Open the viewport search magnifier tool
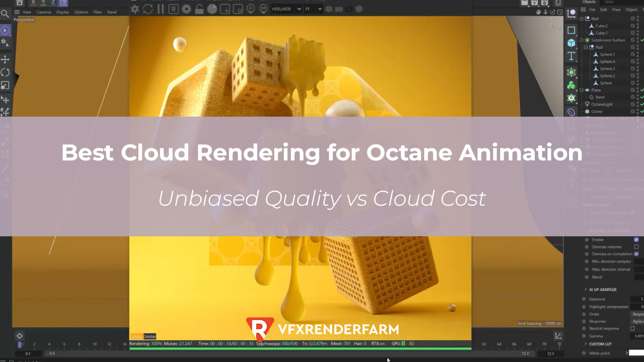 coord(5,14)
